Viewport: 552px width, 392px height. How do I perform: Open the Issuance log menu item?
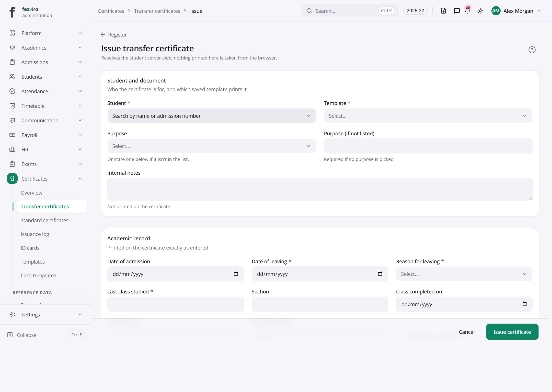pyautogui.click(x=35, y=234)
